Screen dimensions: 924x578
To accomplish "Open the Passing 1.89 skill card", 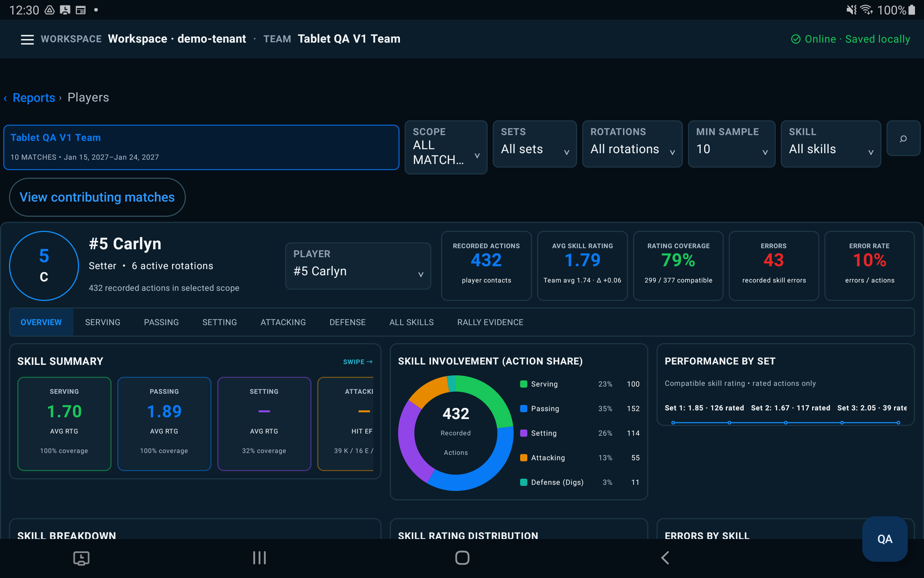I will click(164, 423).
